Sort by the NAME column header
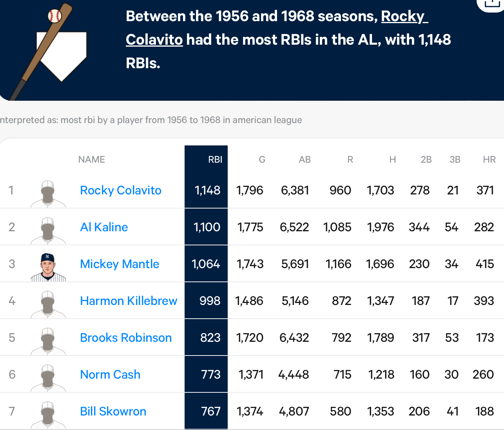 point(91,160)
